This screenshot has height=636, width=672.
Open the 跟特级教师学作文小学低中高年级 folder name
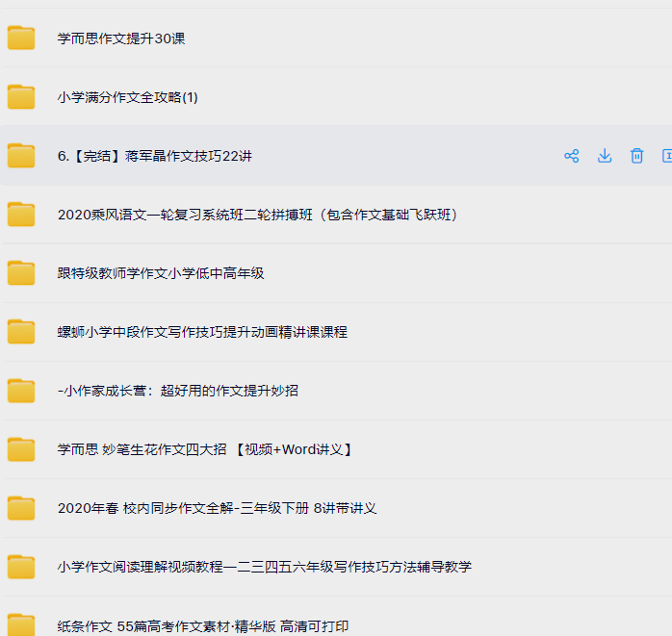tap(161, 273)
